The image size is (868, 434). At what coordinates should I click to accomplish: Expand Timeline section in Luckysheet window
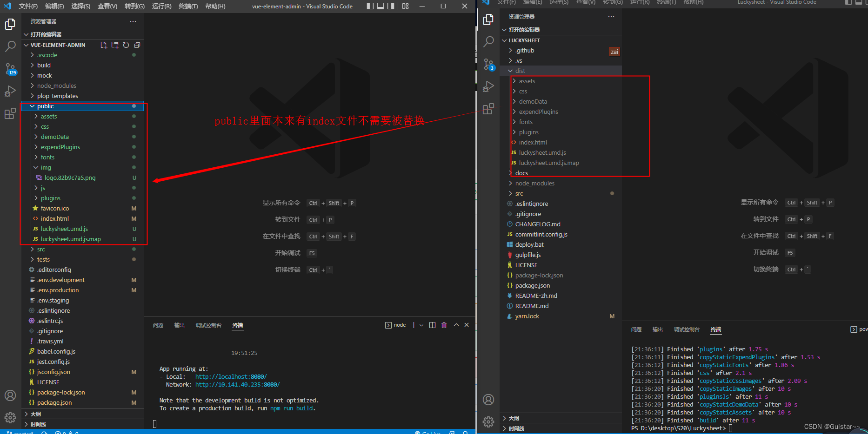[x=561, y=428]
